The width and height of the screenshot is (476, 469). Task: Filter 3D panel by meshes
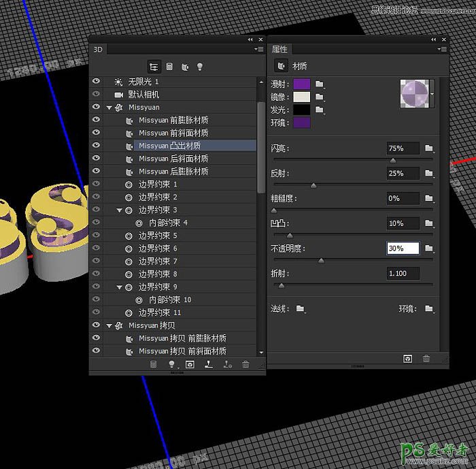click(169, 67)
